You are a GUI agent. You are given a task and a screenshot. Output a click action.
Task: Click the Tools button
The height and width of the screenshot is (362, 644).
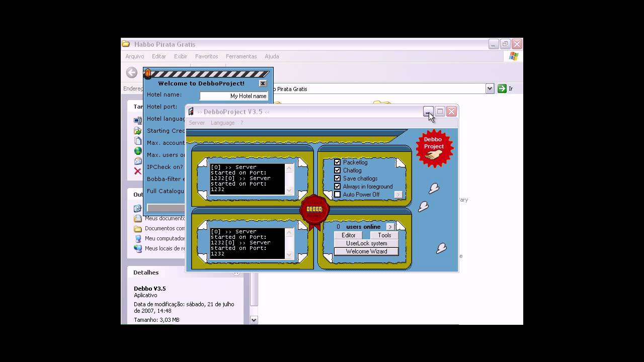point(384,235)
